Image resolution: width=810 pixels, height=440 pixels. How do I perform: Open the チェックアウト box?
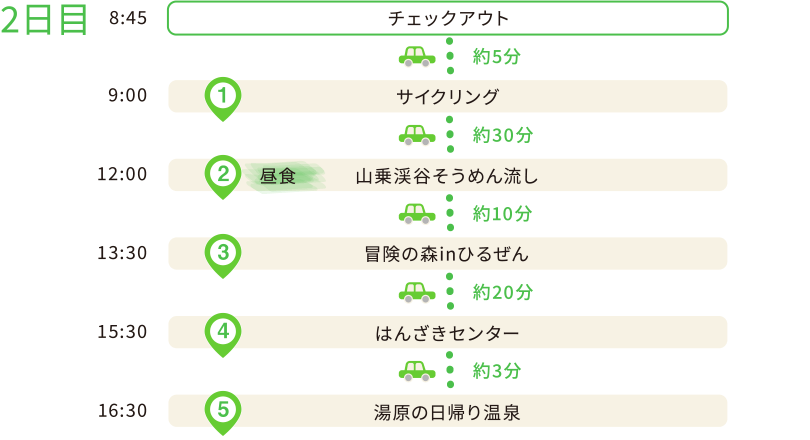coord(447,18)
